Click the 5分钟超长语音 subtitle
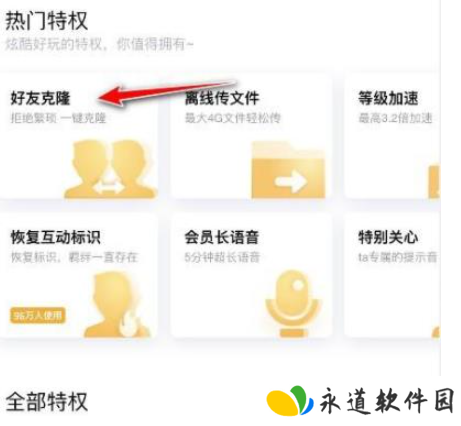The width and height of the screenshot is (461, 426). click(222, 257)
